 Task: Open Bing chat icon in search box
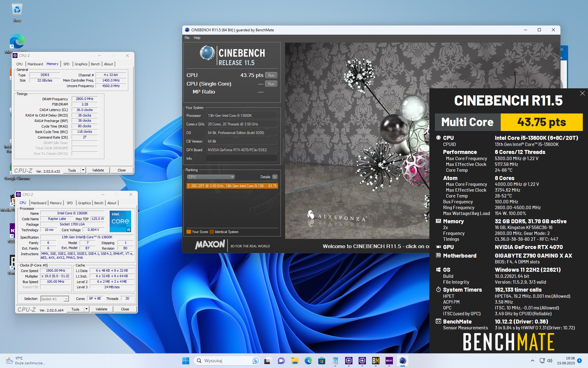click(255, 361)
